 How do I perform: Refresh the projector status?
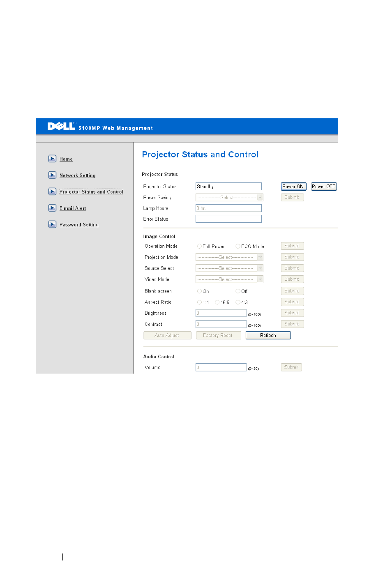coord(268,335)
